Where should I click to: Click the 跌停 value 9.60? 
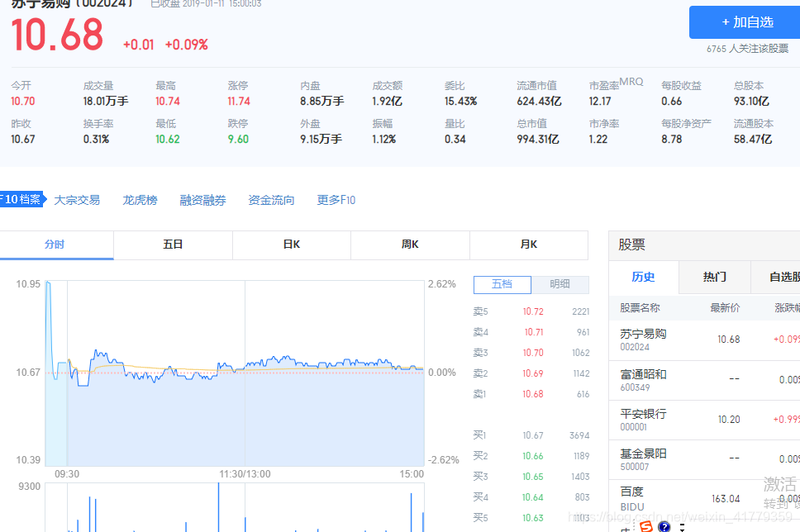click(x=238, y=140)
